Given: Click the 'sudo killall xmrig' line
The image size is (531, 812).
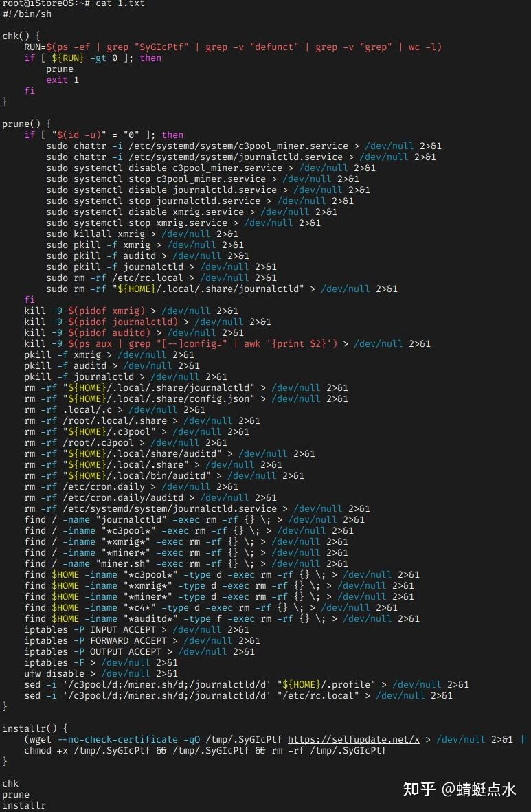Looking at the screenshot, I should tap(142, 234).
